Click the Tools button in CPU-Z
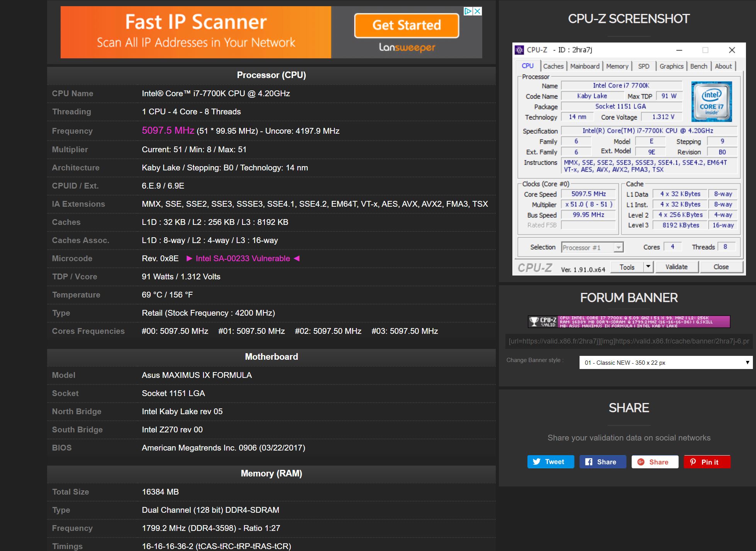This screenshot has height=551, width=756. click(627, 267)
